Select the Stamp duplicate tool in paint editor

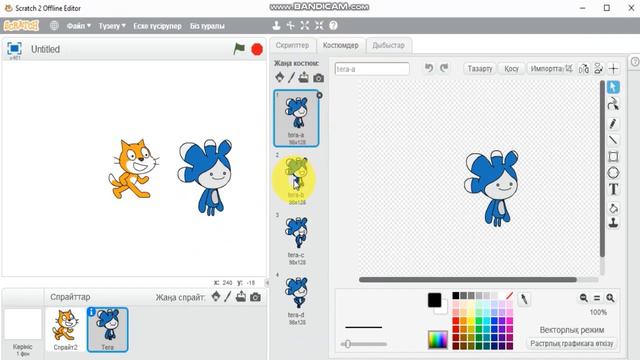[x=613, y=223]
